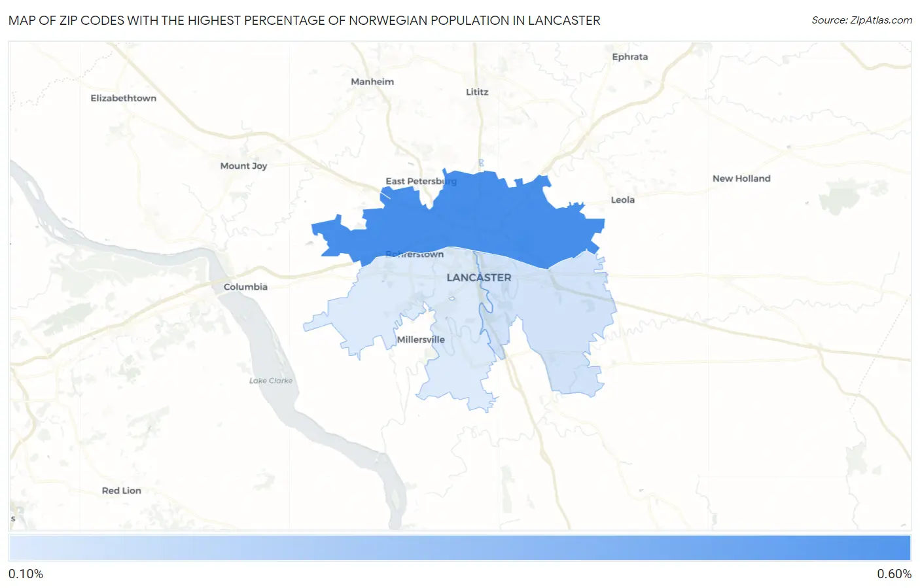The height and width of the screenshot is (588, 920).
Task: Click the New Holland label
Action: [x=741, y=179]
